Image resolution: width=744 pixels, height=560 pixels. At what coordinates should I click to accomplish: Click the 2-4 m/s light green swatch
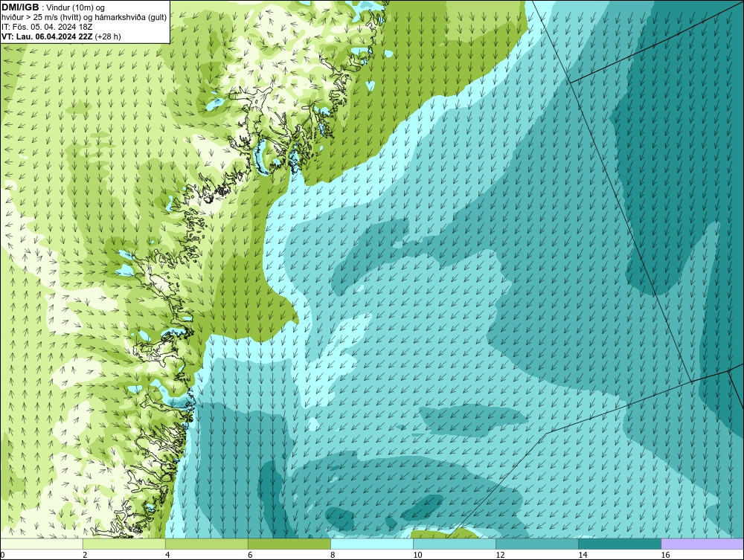(124, 544)
